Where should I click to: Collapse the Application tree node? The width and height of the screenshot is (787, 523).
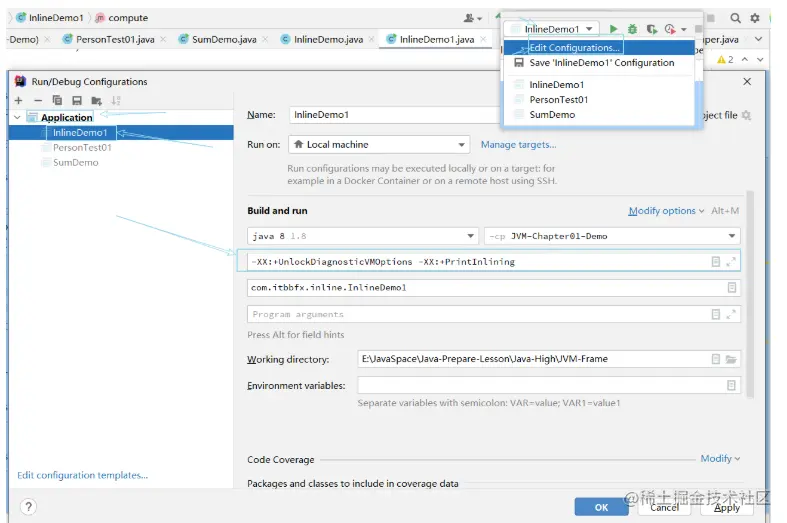coord(18,117)
